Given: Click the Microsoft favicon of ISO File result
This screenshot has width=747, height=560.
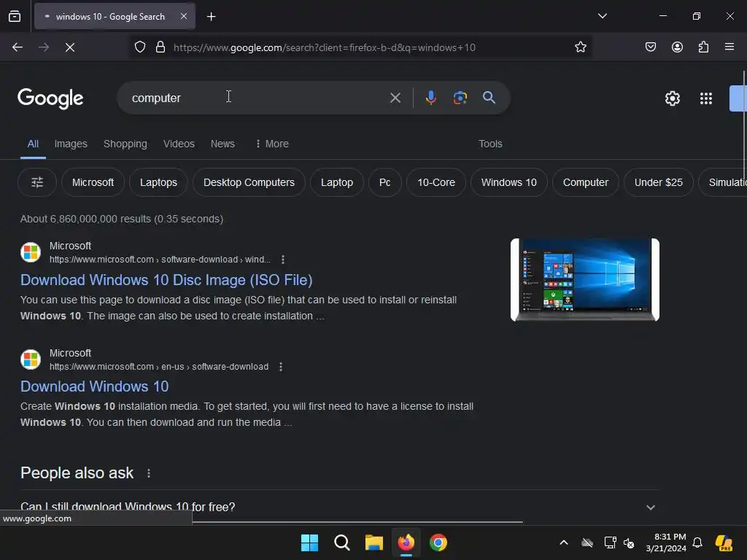Looking at the screenshot, I should (x=31, y=252).
